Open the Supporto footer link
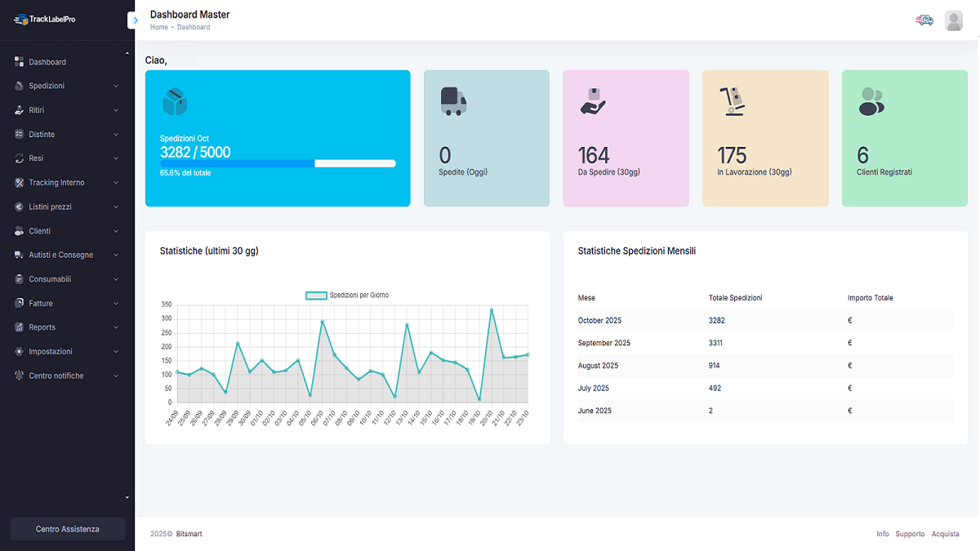 [x=911, y=534]
